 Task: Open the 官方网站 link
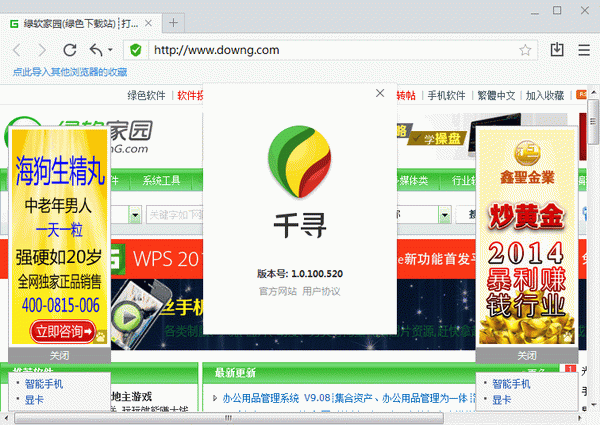278,291
